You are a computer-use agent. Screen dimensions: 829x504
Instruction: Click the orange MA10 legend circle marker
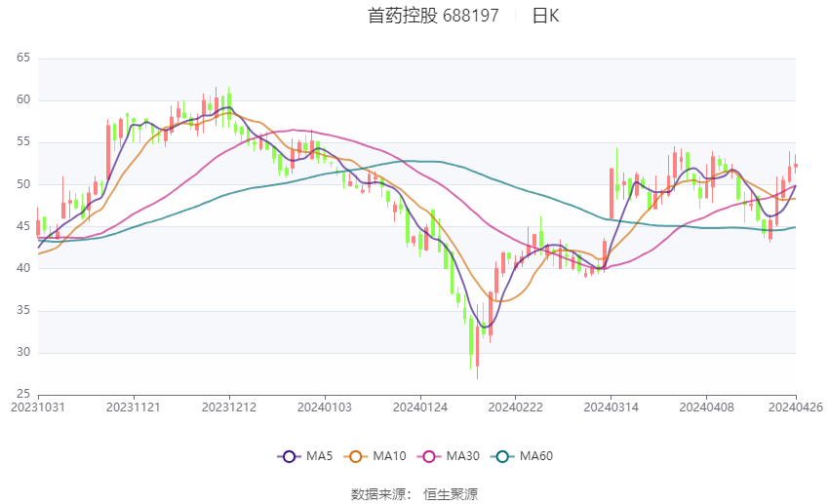(357, 456)
